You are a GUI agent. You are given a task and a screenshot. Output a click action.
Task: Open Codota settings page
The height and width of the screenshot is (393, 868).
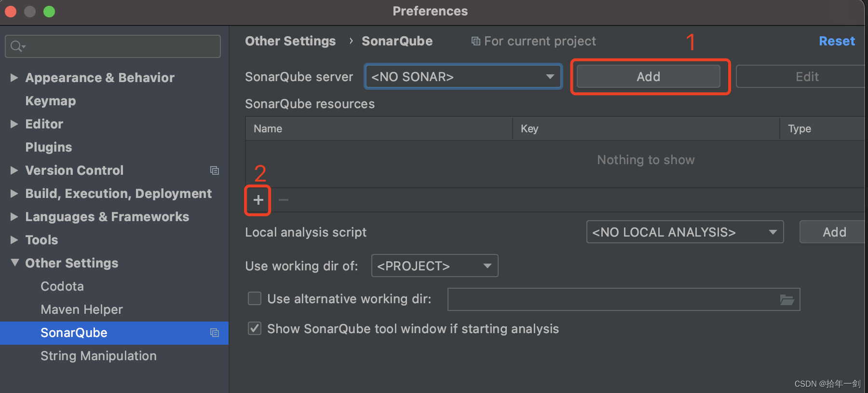click(62, 286)
